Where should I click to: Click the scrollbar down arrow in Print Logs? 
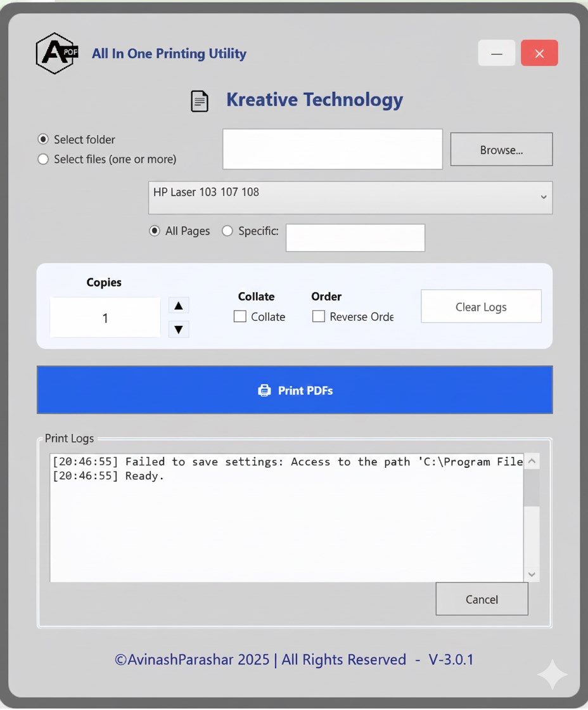(x=532, y=574)
